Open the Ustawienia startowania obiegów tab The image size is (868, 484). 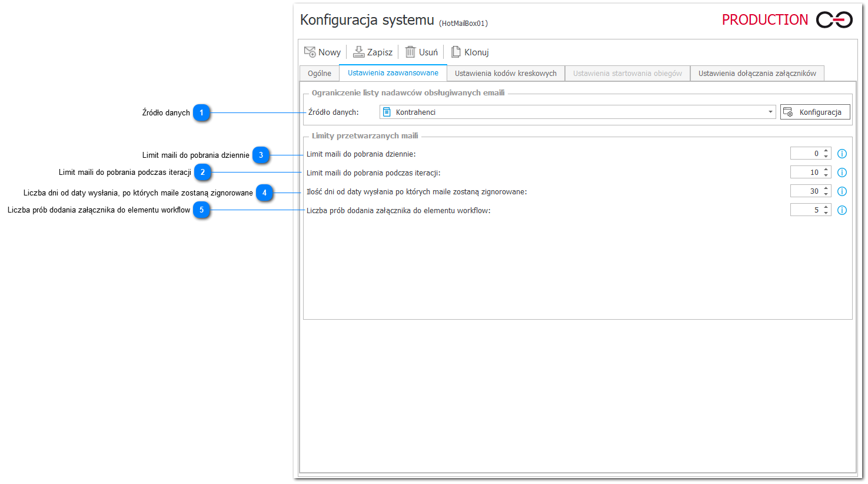click(627, 74)
